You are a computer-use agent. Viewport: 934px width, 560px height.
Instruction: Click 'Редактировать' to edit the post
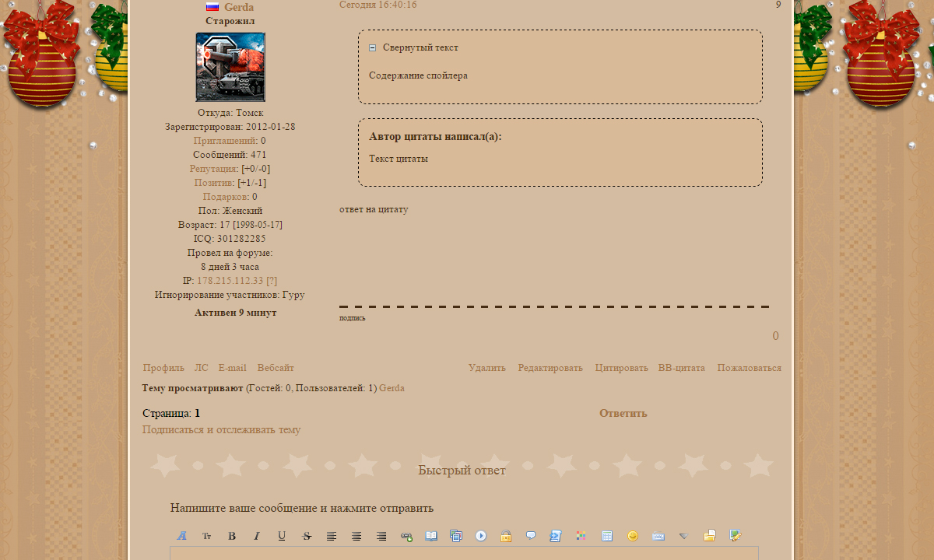(550, 368)
